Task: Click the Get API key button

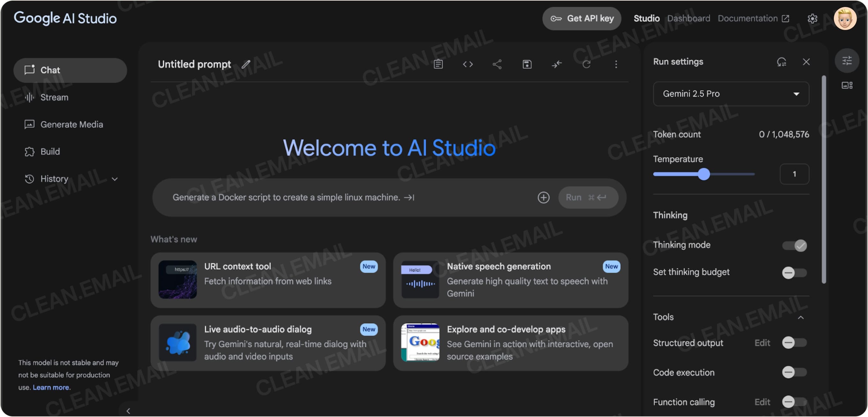Action: [x=581, y=18]
